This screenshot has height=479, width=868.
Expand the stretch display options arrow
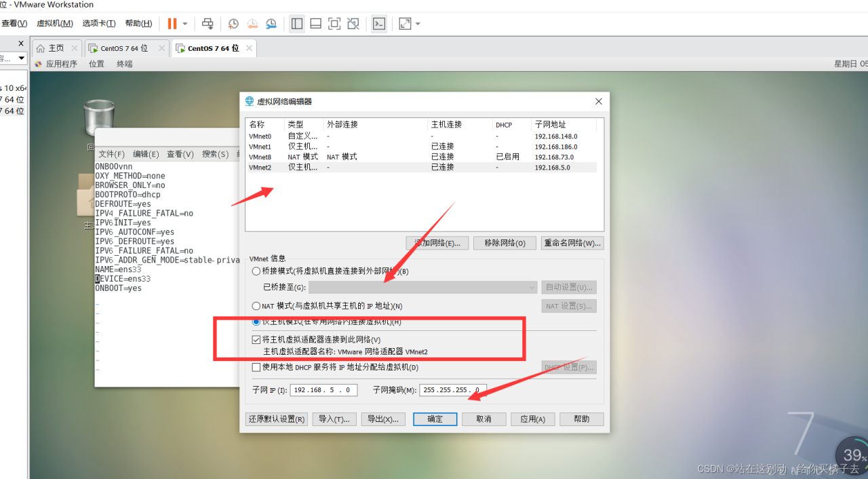[x=418, y=24]
